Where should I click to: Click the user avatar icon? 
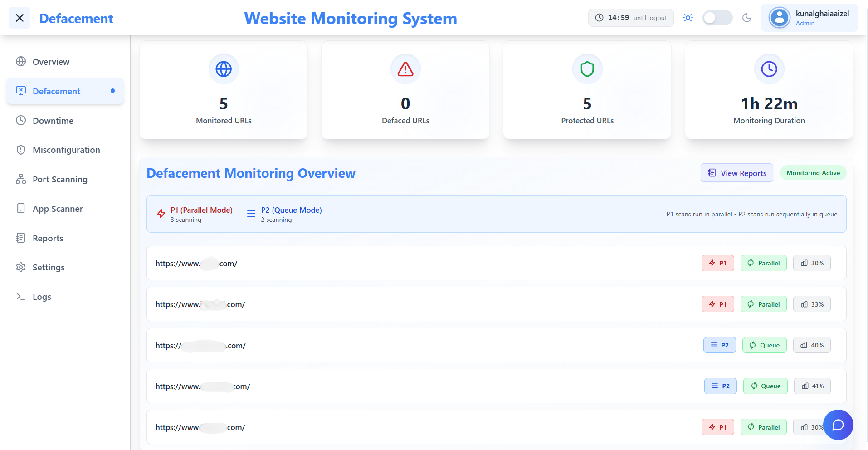pyautogui.click(x=779, y=18)
